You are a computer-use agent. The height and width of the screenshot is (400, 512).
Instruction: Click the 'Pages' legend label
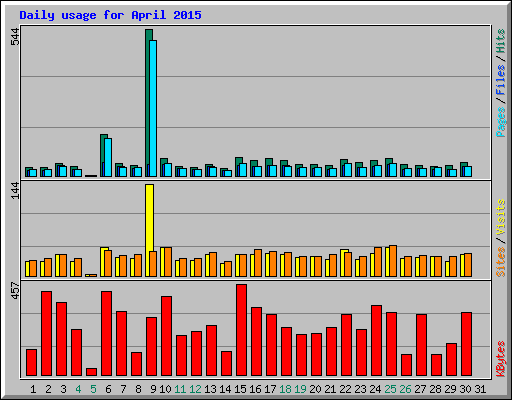click(501, 122)
